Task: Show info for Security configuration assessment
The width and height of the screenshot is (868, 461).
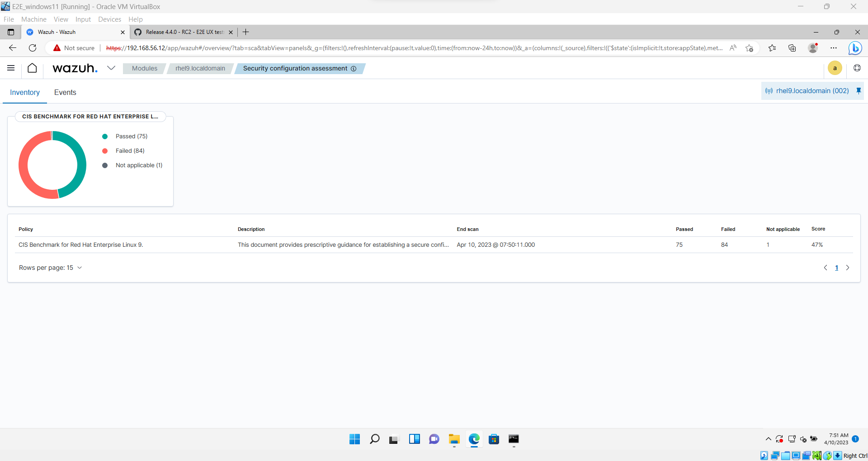Action: (354, 69)
